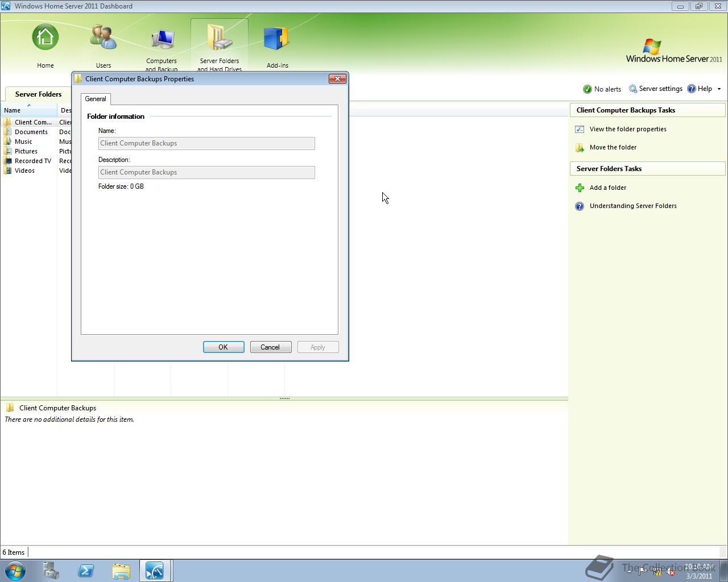Click the View the folder properties icon
The width and height of the screenshot is (728, 582).
580,130
